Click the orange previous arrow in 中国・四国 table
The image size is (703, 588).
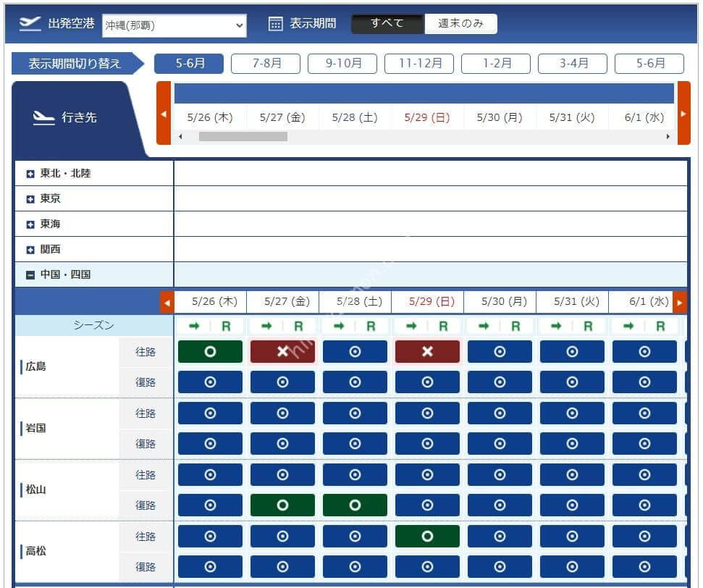click(x=167, y=302)
